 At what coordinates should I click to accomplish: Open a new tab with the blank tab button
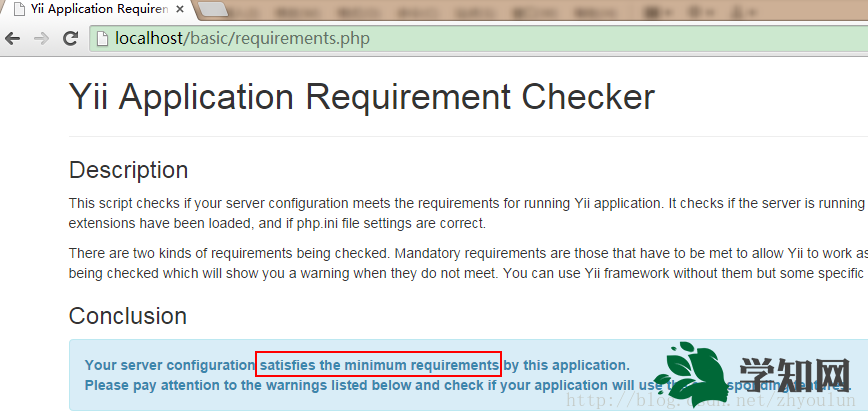pyautogui.click(x=213, y=9)
